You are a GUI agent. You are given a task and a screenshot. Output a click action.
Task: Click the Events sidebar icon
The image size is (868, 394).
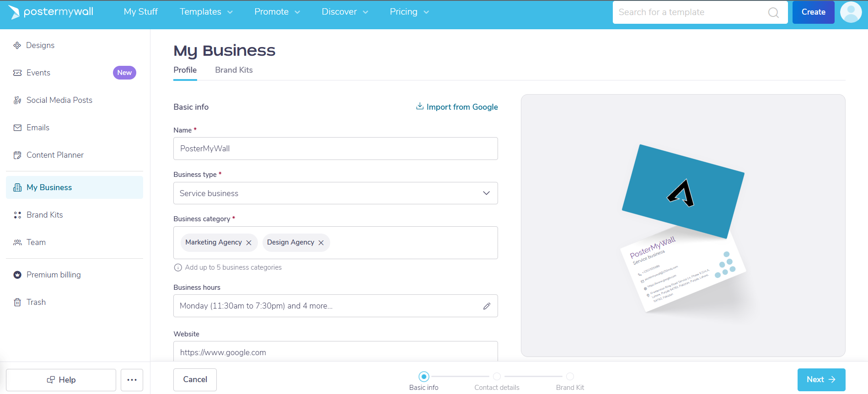tap(17, 73)
